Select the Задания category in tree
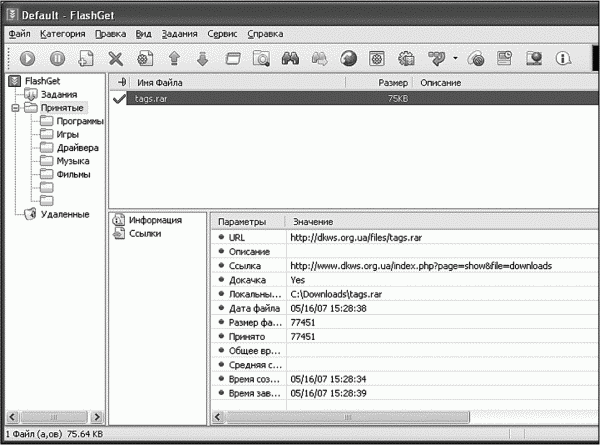Viewport: 600px width, 445px height. pos(59,95)
